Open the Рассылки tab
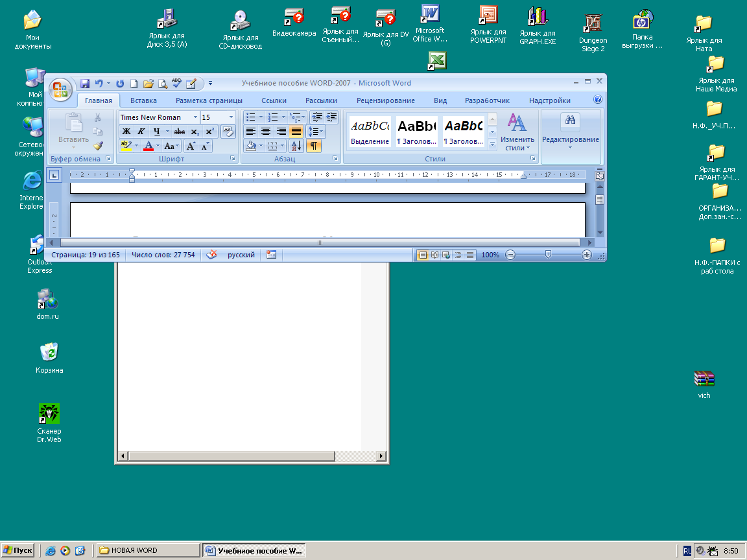747x560 pixels. 321,100
